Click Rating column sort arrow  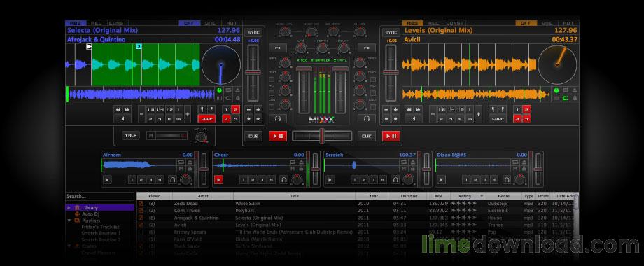tap(482, 196)
